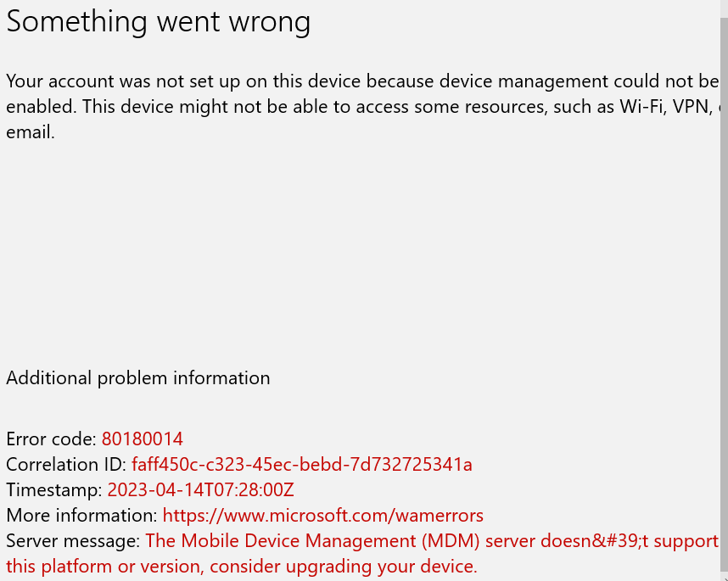Click the "Additional problem information" heading
728x581 pixels.
coord(138,378)
